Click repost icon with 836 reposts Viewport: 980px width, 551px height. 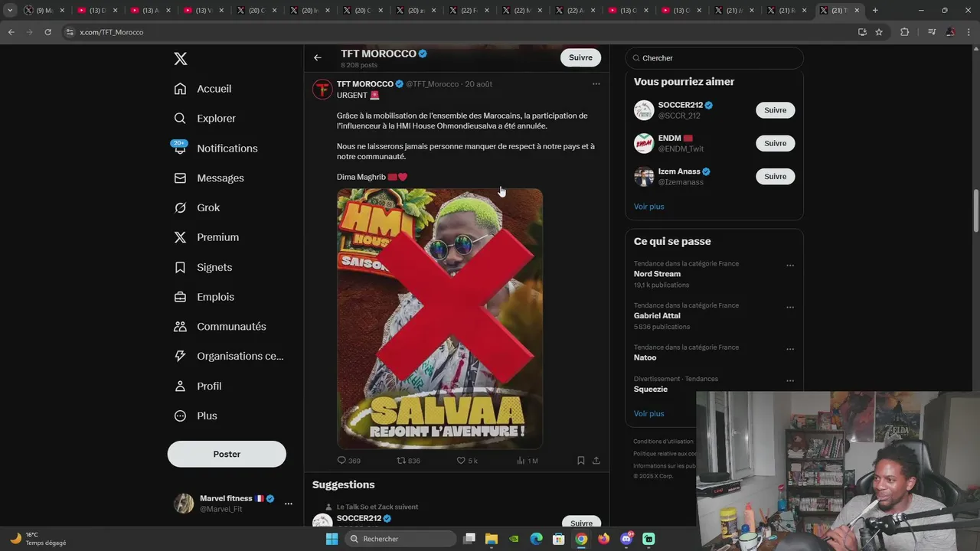(x=408, y=461)
